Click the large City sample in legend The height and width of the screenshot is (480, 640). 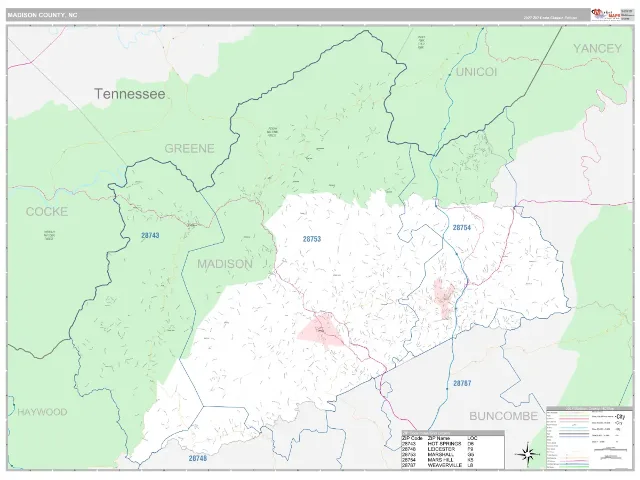point(621,417)
